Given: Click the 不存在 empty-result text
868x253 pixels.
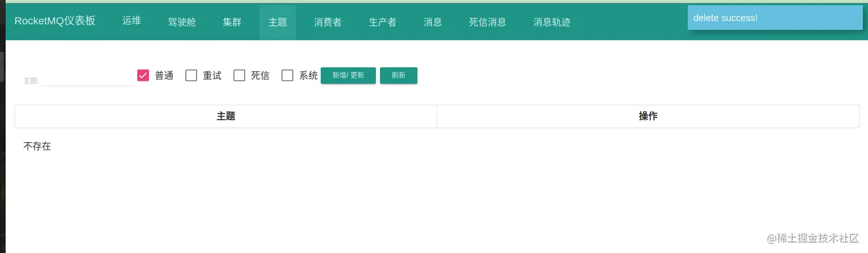Looking at the screenshot, I should pyautogui.click(x=37, y=146).
